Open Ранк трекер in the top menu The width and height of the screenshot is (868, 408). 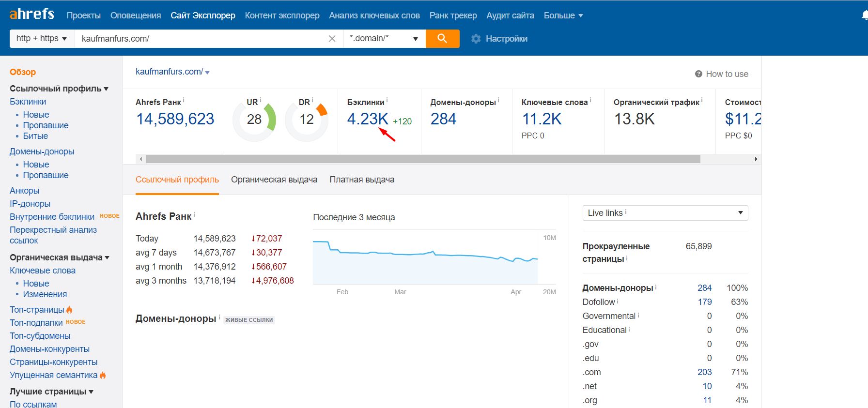[453, 15]
